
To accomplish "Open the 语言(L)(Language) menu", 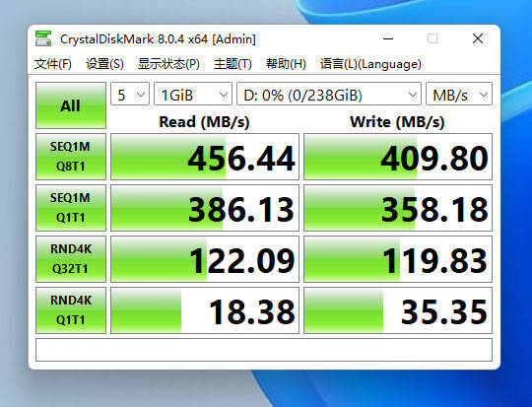I will point(370,64).
